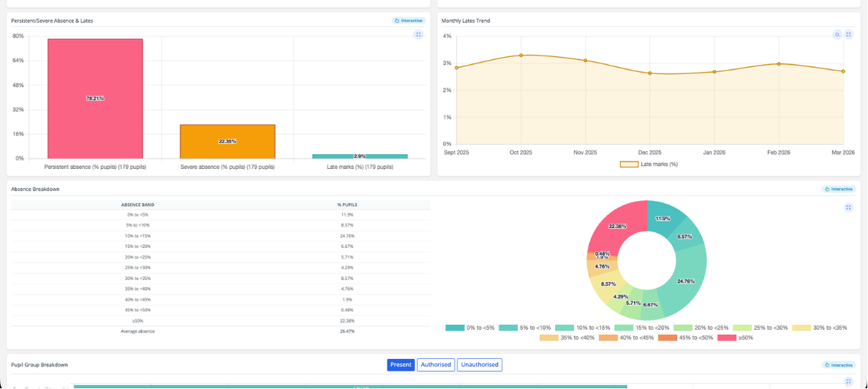This screenshot has height=389, width=868.
Task: Switch to the Authorised tab
Action: (436, 365)
